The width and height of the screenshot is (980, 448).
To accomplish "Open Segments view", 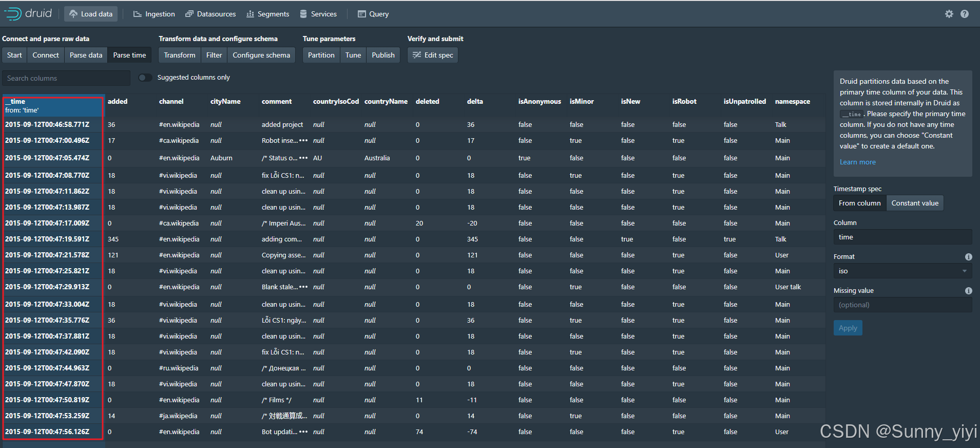I will [267, 14].
